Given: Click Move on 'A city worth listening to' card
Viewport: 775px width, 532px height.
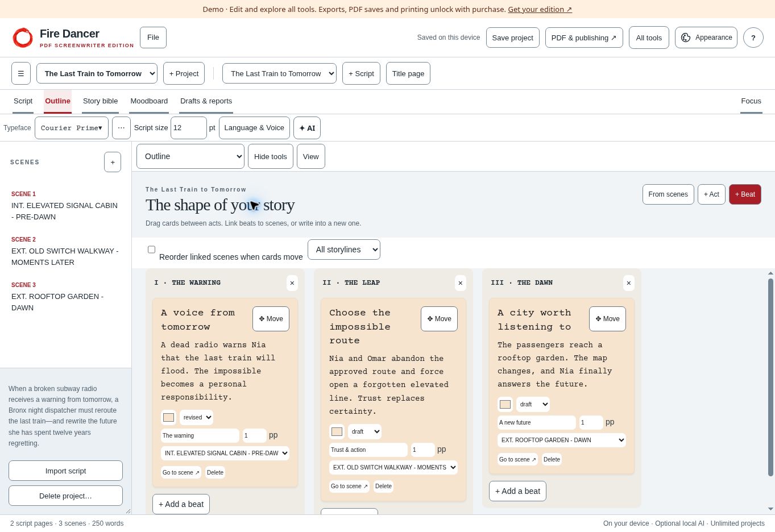Looking at the screenshot, I should pyautogui.click(x=607, y=319).
